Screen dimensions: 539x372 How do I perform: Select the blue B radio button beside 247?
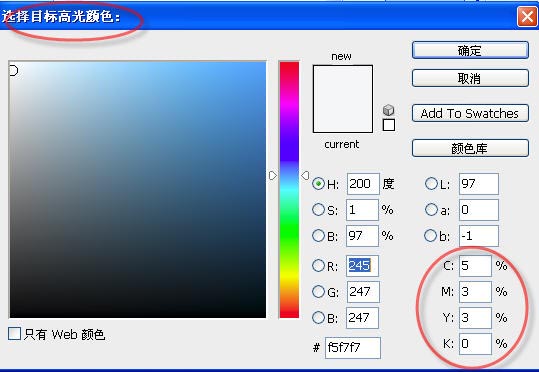point(318,318)
